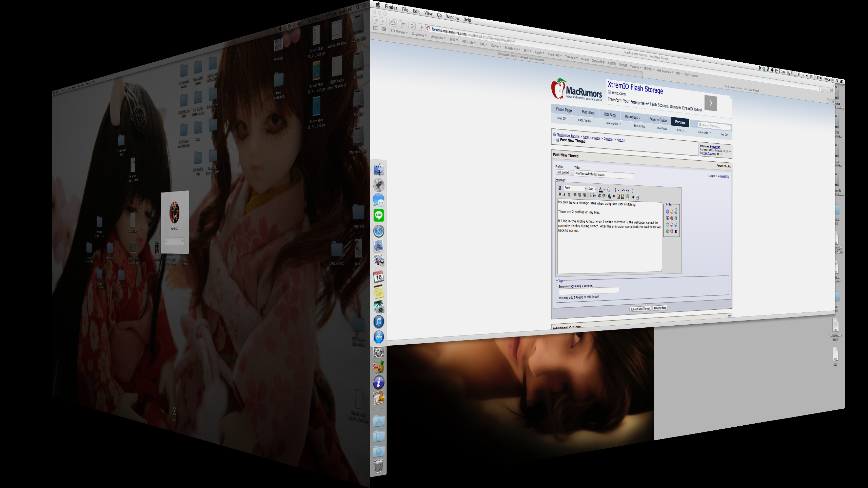
Task: Toggle Bold formatting in editor
Action: point(560,194)
